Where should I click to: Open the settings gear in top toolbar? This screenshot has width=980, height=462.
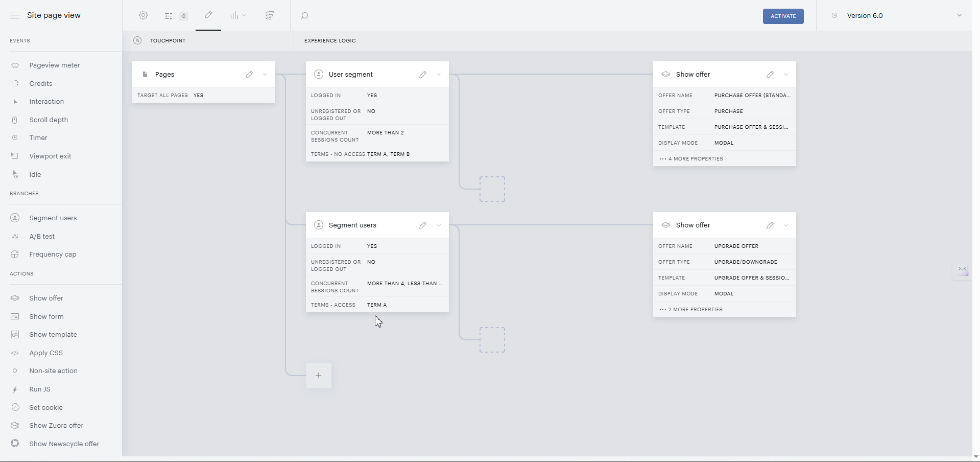coord(144,15)
